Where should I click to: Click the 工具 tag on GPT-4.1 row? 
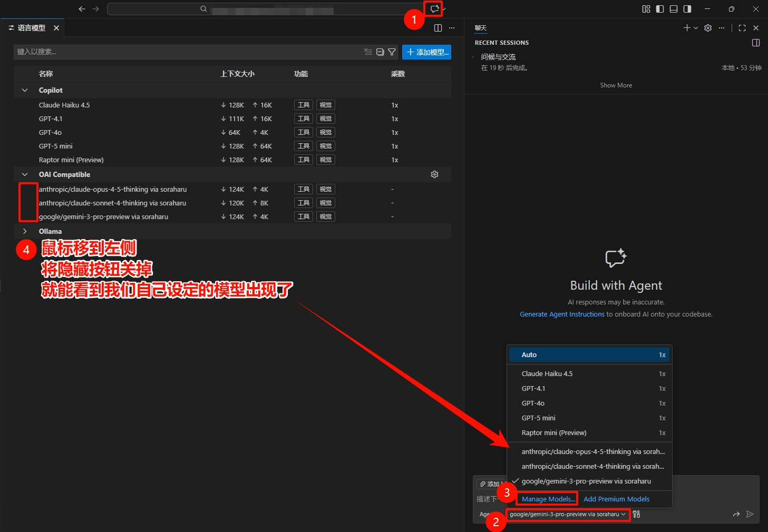(x=304, y=119)
